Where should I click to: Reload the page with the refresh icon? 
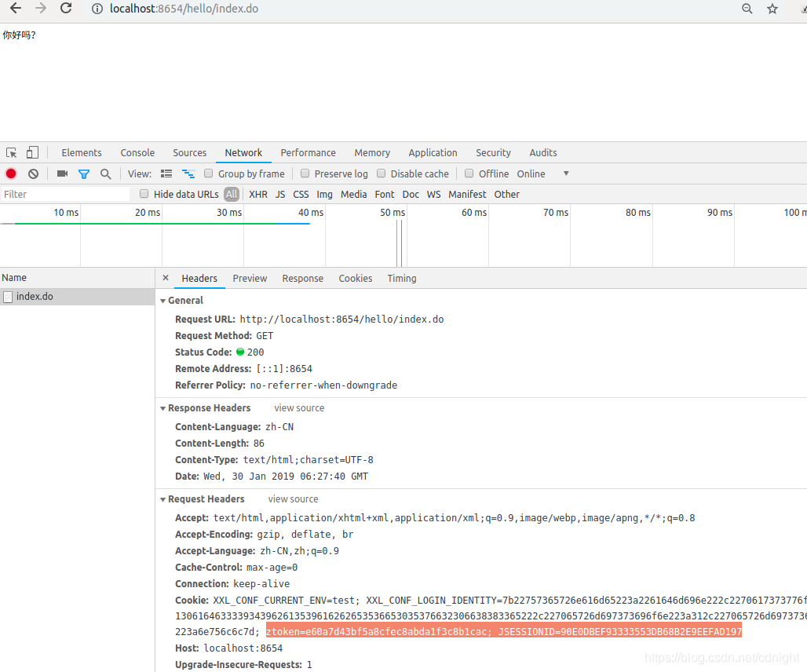pyautogui.click(x=66, y=8)
